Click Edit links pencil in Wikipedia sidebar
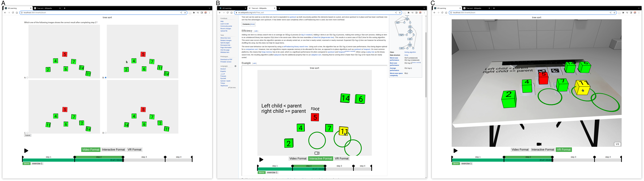 [232, 88]
